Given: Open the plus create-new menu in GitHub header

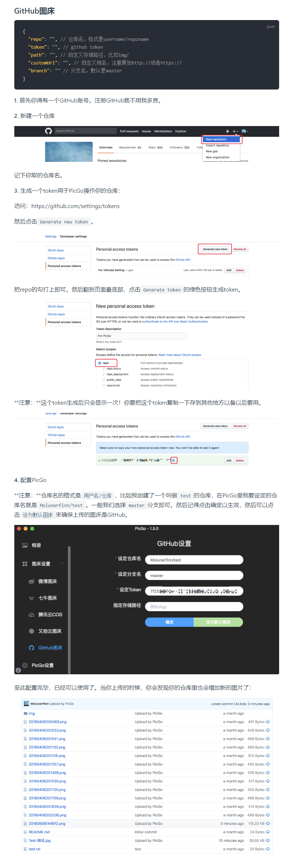Looking at the screenshot, I should 235,131.
